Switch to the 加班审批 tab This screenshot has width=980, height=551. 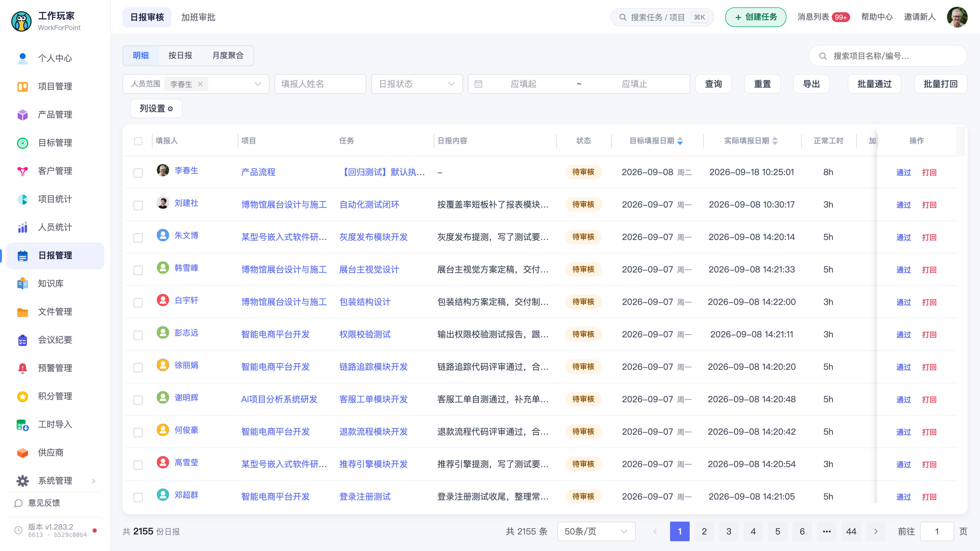(x=198, y=17)
